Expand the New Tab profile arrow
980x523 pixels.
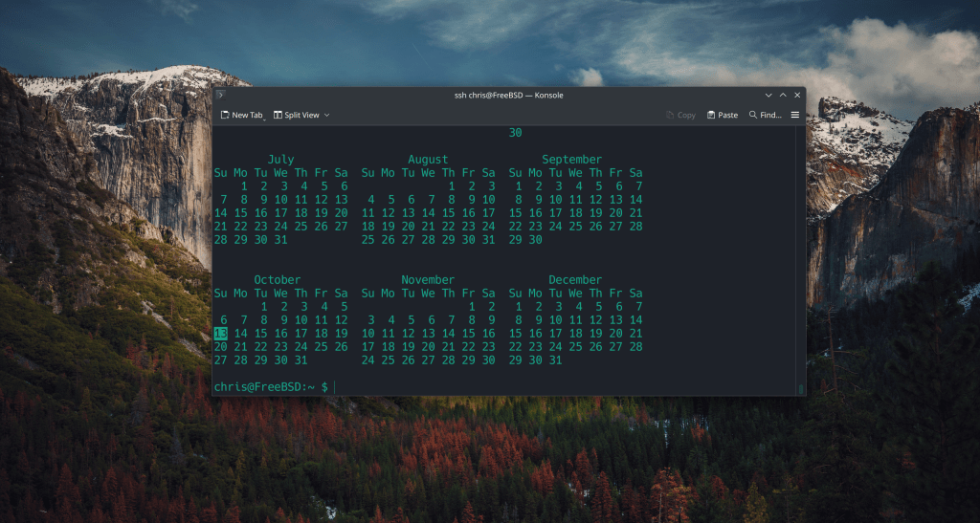pyautogui.click(x=265, y=117)
